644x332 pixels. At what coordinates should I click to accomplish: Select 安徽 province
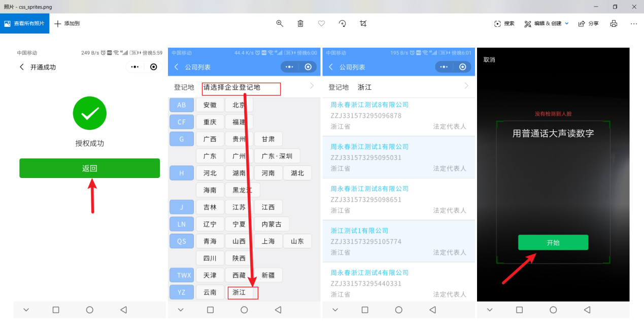[210, 105]
